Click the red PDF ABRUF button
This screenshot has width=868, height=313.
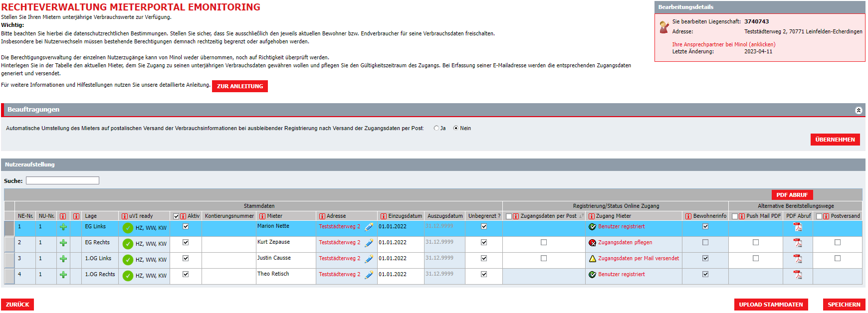point(792,195)
